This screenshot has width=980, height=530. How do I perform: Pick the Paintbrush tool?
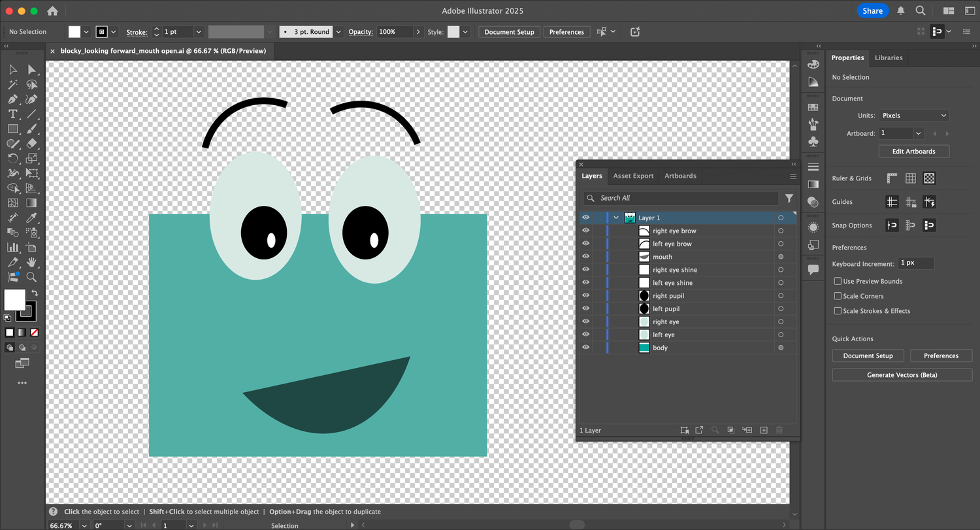pyautogui.click(x=31, y=129)
